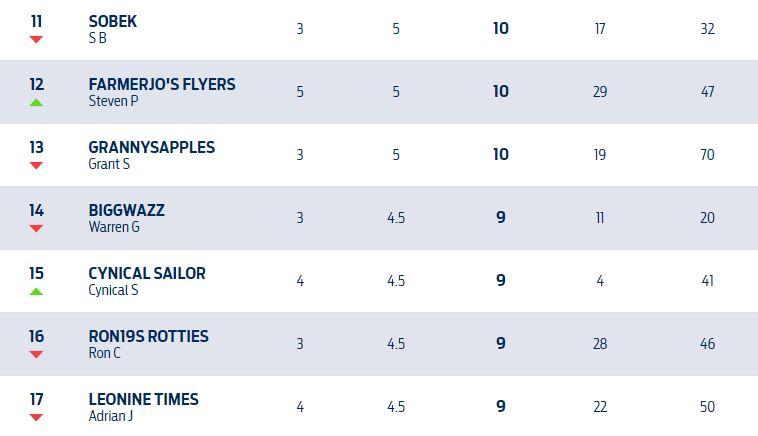Click rank number 15
This screenshot has width=758, height=436.
(37, 273)
